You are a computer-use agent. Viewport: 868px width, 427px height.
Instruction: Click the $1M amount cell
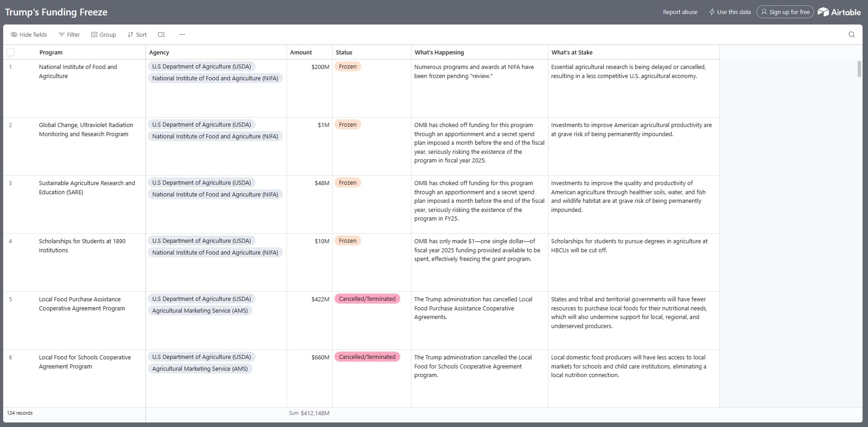310,146
